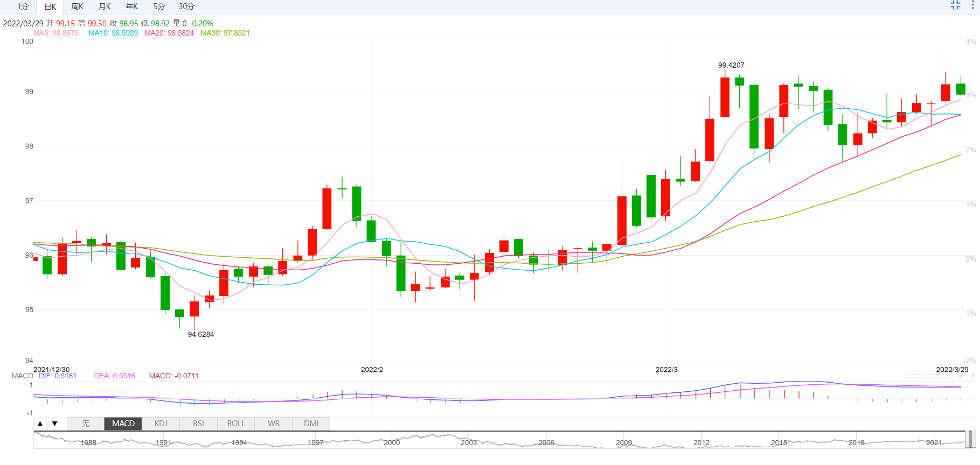Click the right handle of the timeline range slider
Image resolution: width=980 pixels, height=465 pixels.
(x=974, y=440)
